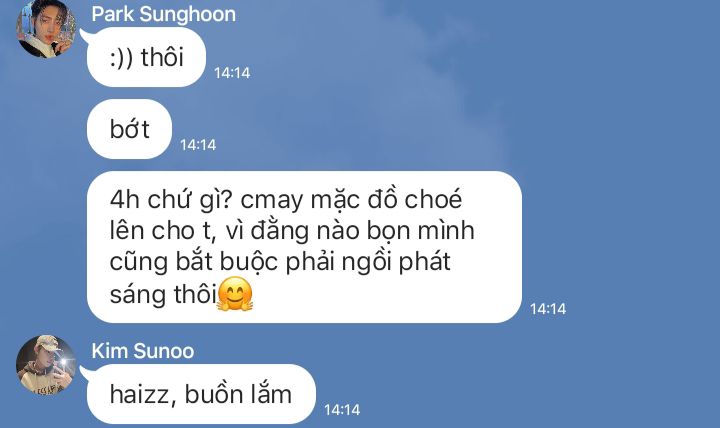Click the 14:14 timestamp beside ':)) thôi'

click(x=232, y=73)
